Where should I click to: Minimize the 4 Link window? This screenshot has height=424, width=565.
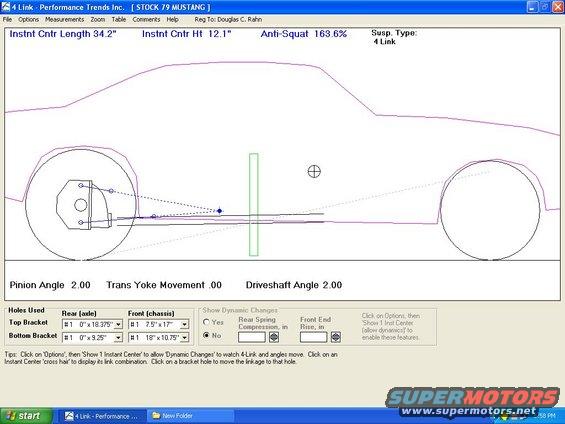point(532,7)
